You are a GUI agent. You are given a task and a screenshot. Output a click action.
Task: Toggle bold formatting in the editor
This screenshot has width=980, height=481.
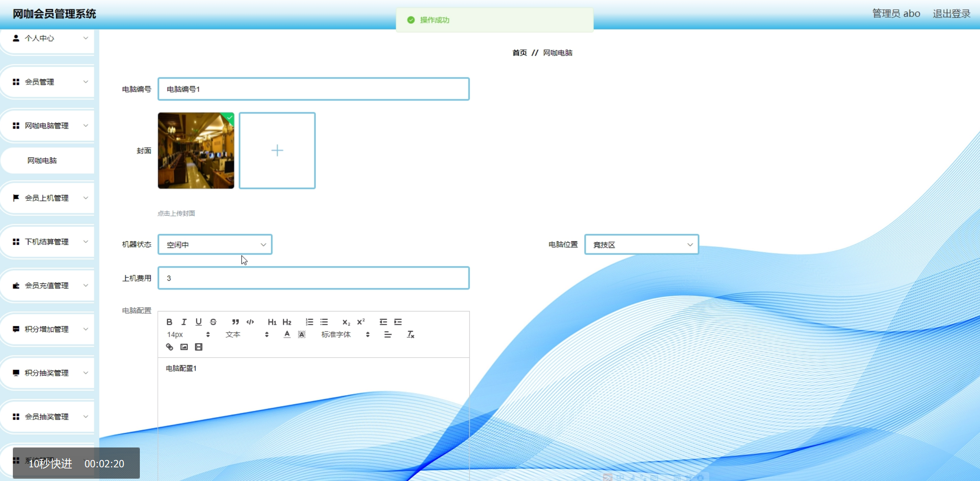pos(169,322)
